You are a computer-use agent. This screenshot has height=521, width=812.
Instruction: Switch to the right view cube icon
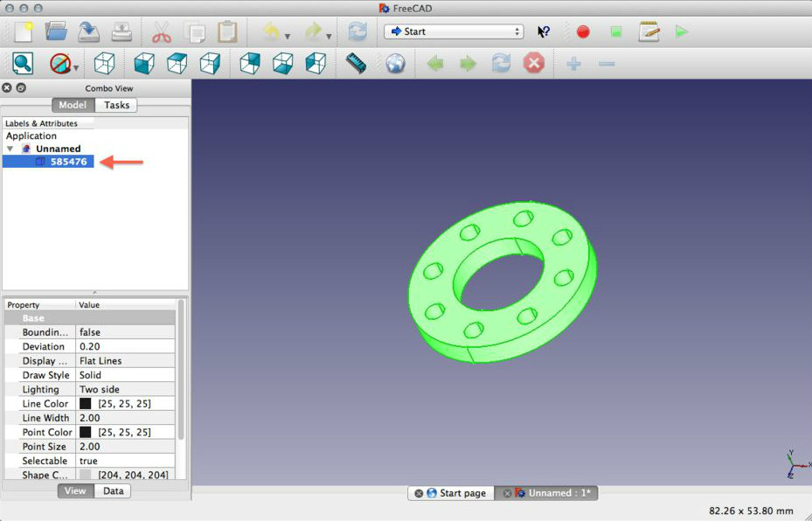[x=210, y=64]
